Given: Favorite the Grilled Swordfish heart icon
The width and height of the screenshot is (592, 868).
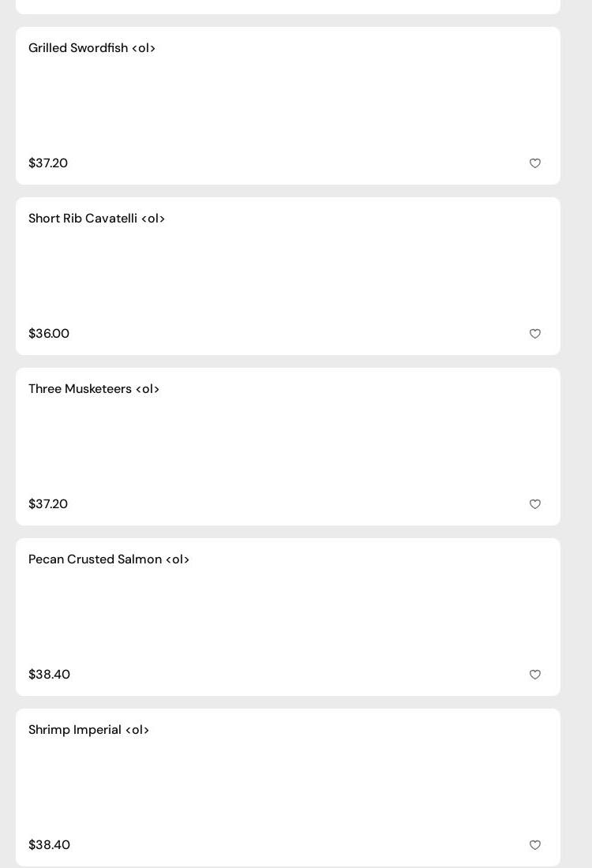Looking at the screenshot, I should pos(535,163).
